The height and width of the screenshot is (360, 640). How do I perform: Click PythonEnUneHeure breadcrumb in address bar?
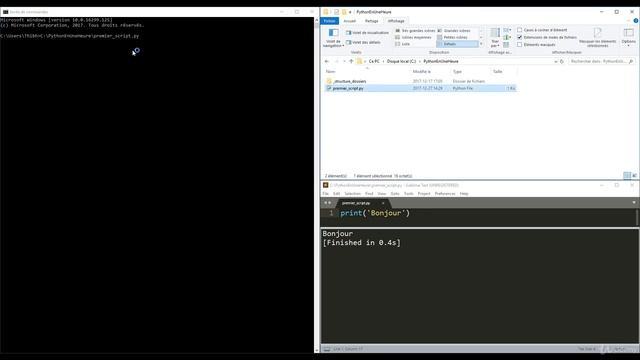[x=441, y=61]
